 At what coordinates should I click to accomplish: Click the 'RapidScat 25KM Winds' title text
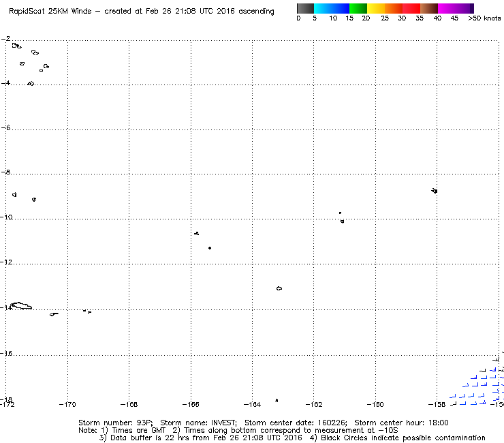(x=50, y=12)
